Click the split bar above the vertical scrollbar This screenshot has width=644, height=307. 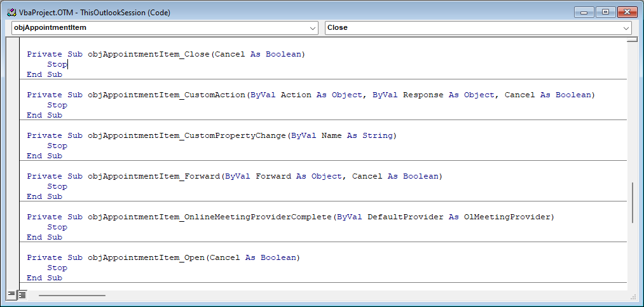(x=633, y=39)
